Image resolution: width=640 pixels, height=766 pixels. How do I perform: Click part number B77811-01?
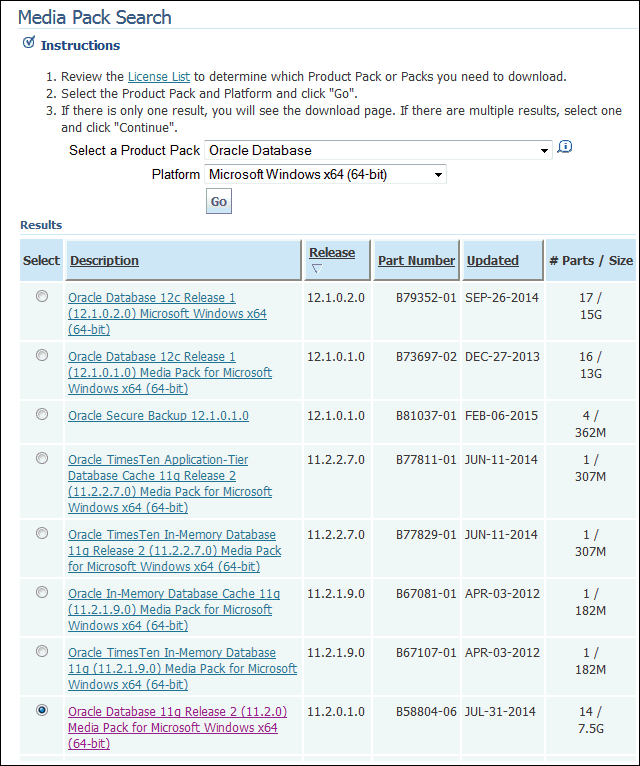click(426, 460)
